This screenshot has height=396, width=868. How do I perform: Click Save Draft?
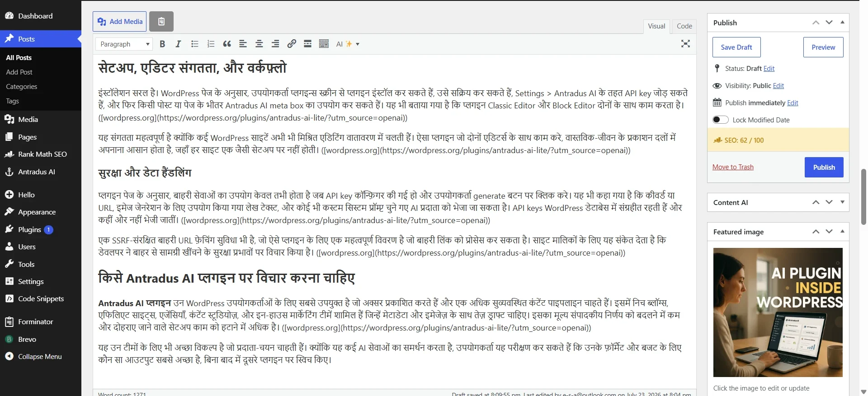coord(736,47)
